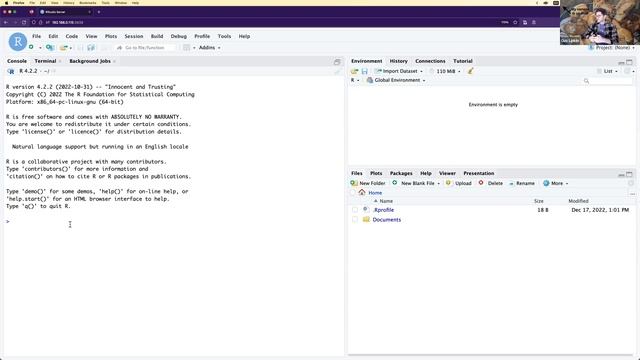Screen dimensions: 640x360
Task: Click the New File plus icon
Action: [31, 47]
